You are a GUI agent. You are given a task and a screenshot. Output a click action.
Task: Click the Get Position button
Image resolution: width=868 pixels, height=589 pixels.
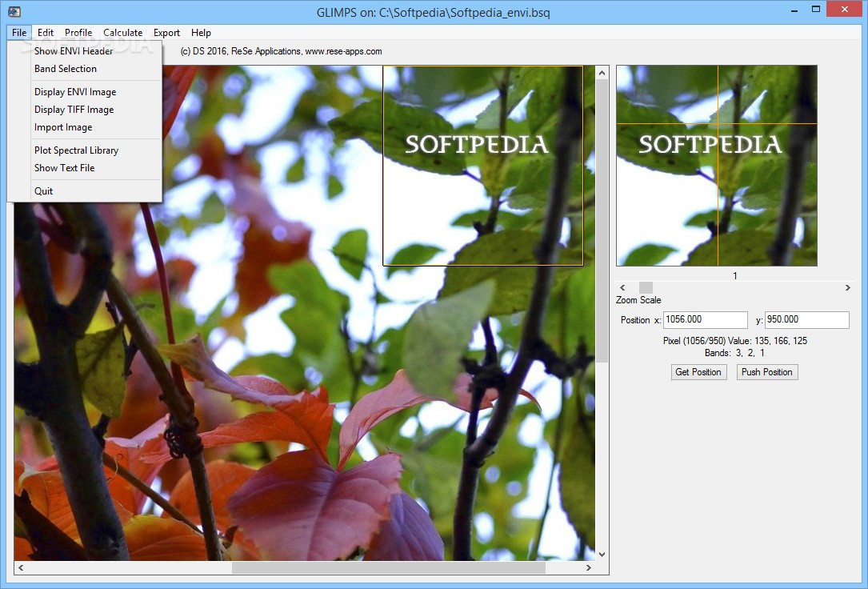tap(698, 372)
